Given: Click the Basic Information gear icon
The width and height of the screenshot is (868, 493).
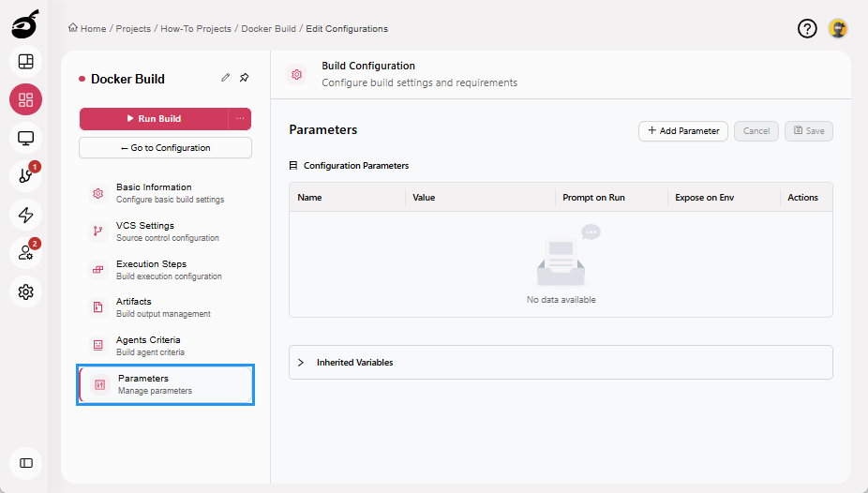Looking at the screenshot, I should [98, 193].
